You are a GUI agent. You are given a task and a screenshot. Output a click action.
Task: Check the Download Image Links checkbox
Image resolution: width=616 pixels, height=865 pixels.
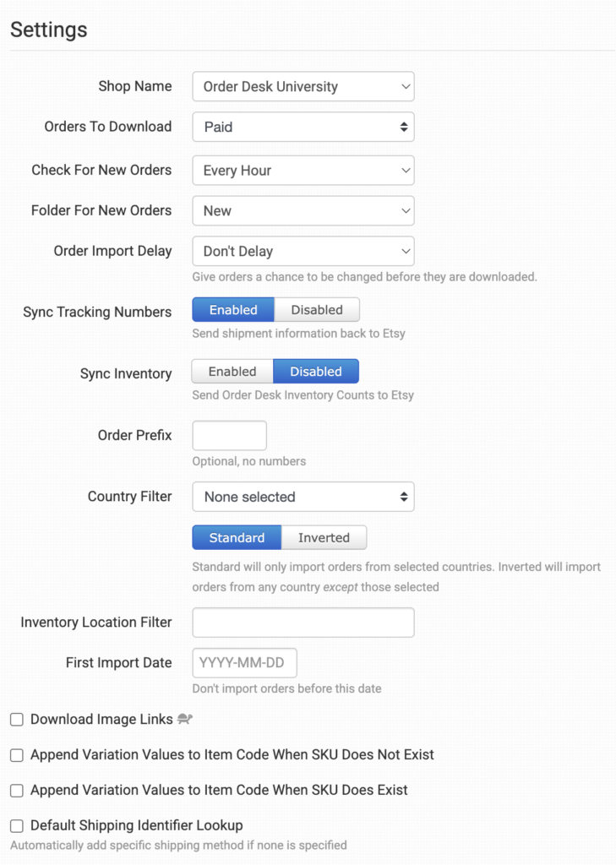click(17, 720)
